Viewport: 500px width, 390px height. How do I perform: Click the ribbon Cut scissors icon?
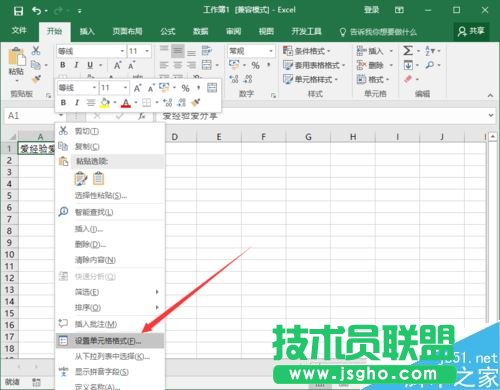[36, 51]
